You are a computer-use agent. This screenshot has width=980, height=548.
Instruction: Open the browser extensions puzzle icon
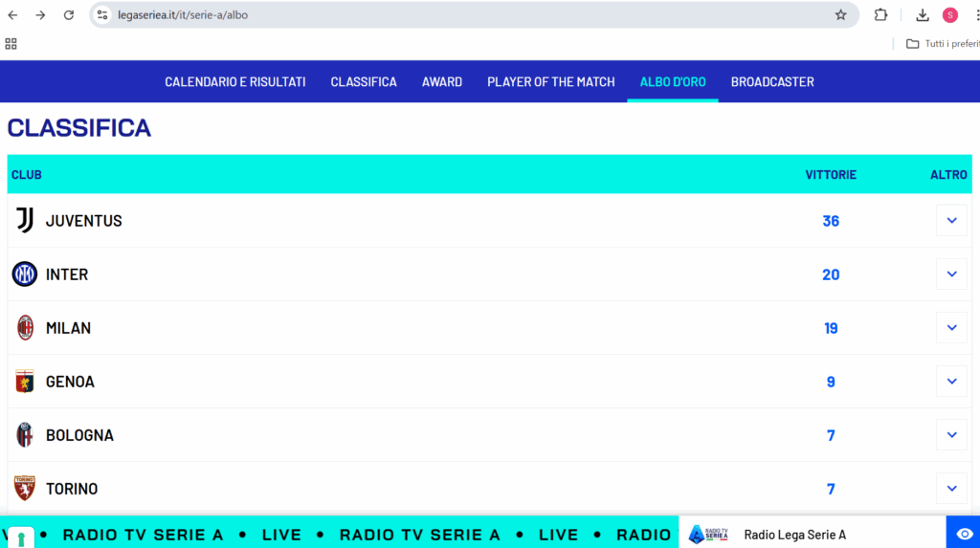tap(880, 15)
